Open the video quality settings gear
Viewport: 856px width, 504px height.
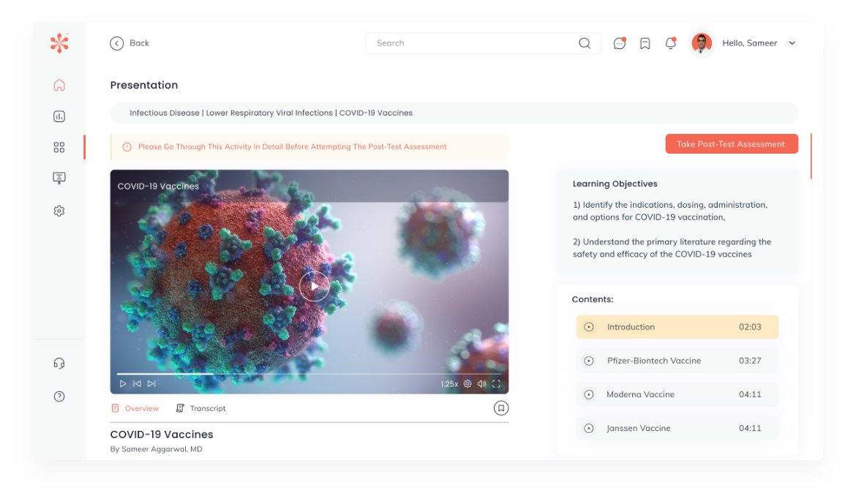pyautogui.click(x=468, y=384)
